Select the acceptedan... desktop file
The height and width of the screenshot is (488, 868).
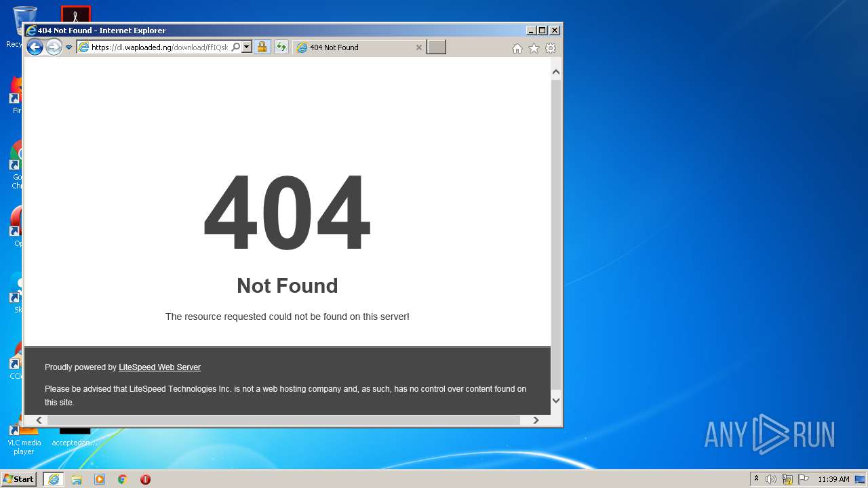click(75, 437)
